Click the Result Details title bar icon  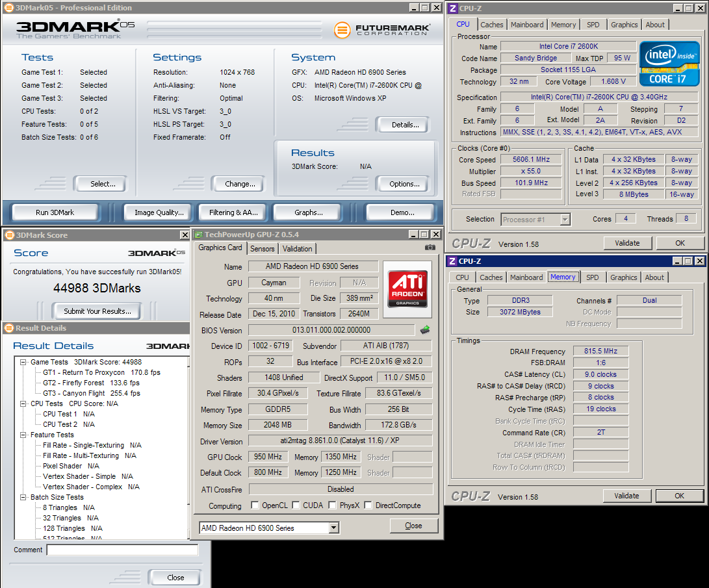9,328
